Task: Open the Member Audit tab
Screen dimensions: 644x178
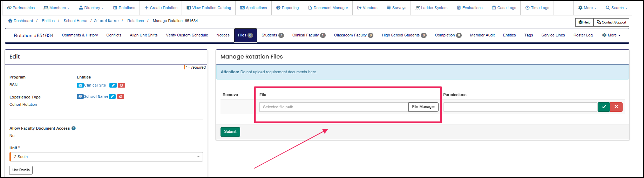Action: coord(482,35)
